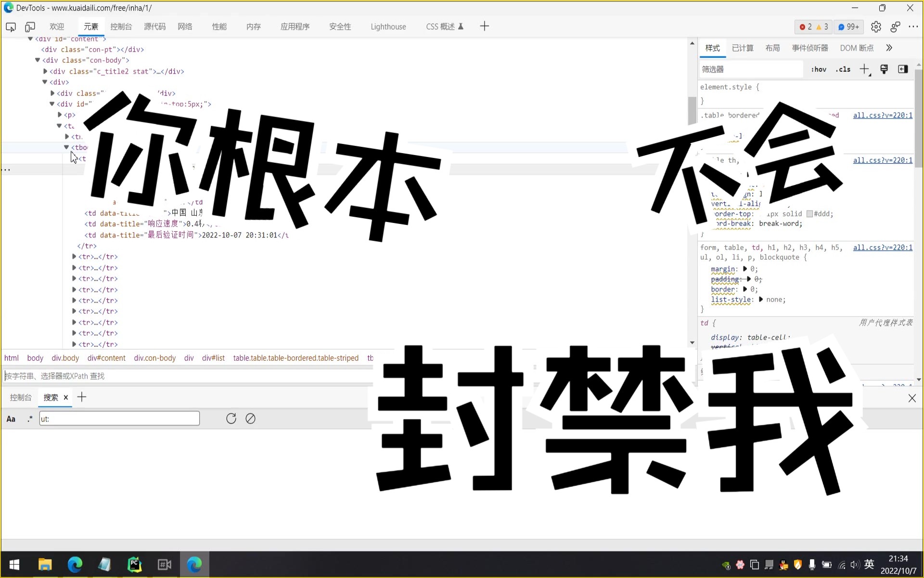
Task: Click the add new style rule button
Action: (864, 69)
